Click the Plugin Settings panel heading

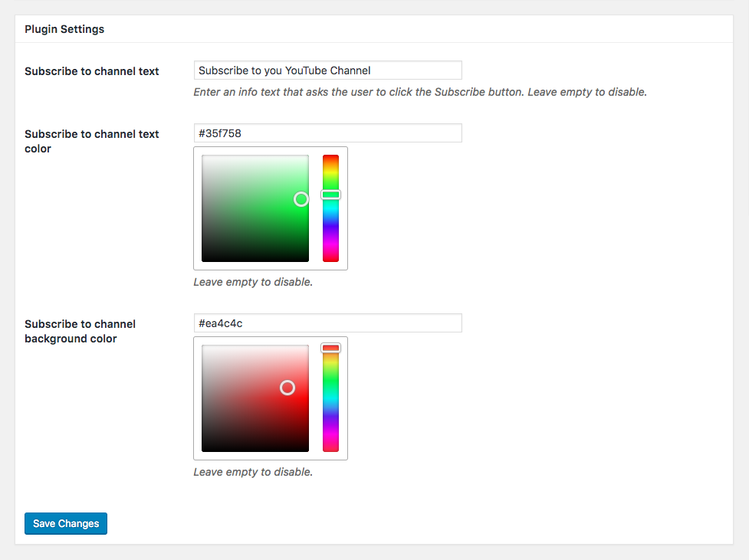click(64, 29)
